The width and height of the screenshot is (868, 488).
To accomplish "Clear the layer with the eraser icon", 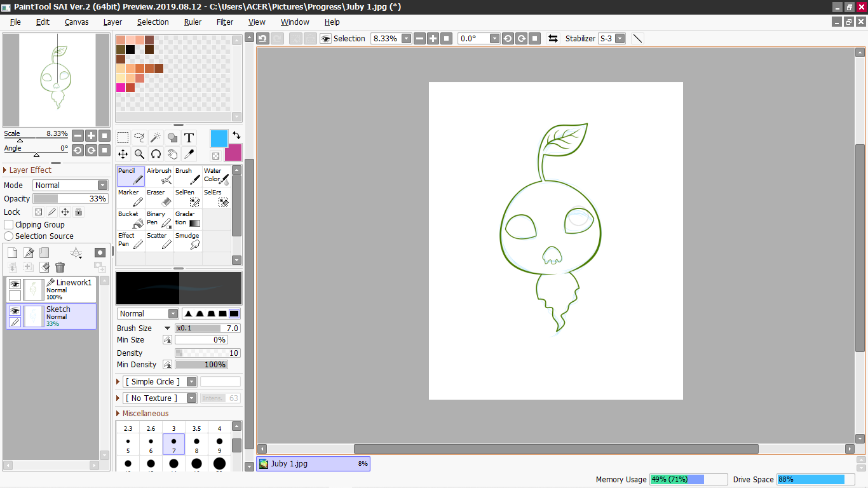I will click(x=44, y=268).
